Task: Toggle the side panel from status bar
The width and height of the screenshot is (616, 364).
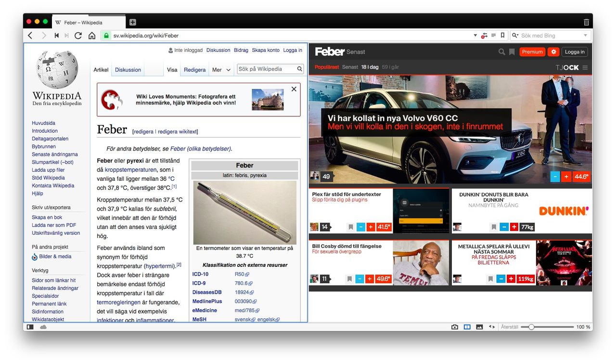Action: click(x=30, y=327)
